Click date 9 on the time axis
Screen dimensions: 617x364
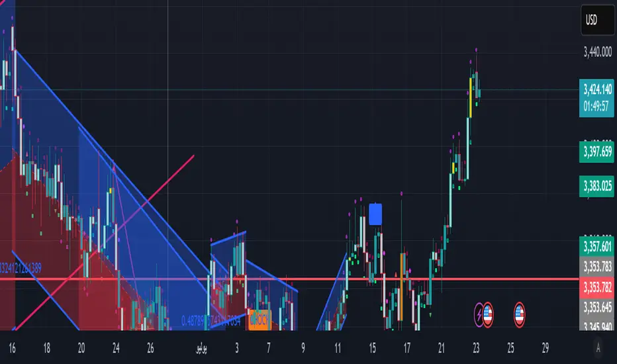(303, 348)
